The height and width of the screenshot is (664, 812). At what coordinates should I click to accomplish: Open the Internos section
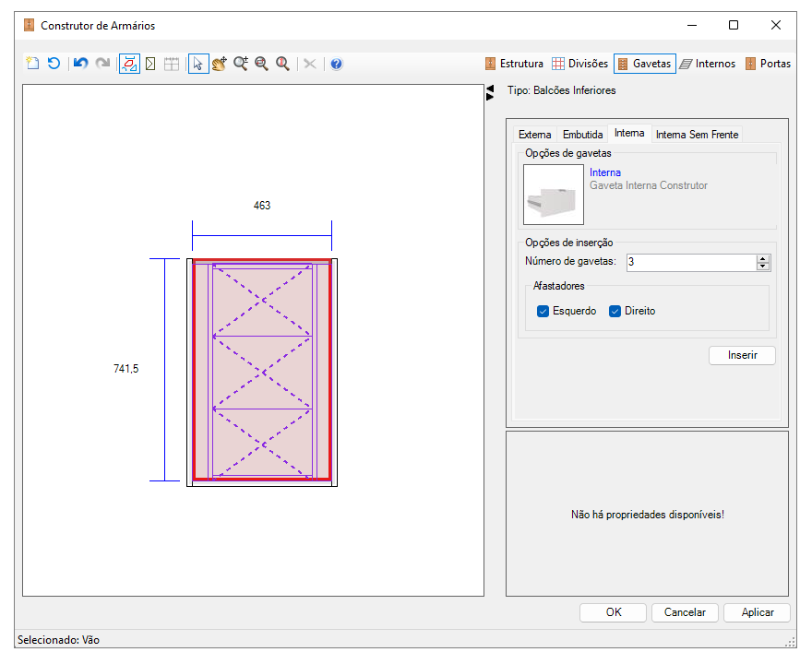click(x=708, y=64)
